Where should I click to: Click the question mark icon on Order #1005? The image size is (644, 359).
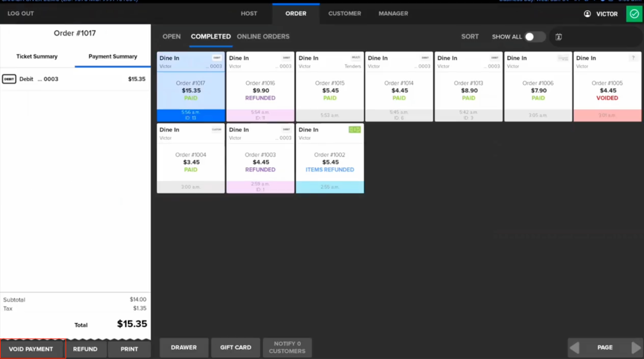[x=633, y=58]
